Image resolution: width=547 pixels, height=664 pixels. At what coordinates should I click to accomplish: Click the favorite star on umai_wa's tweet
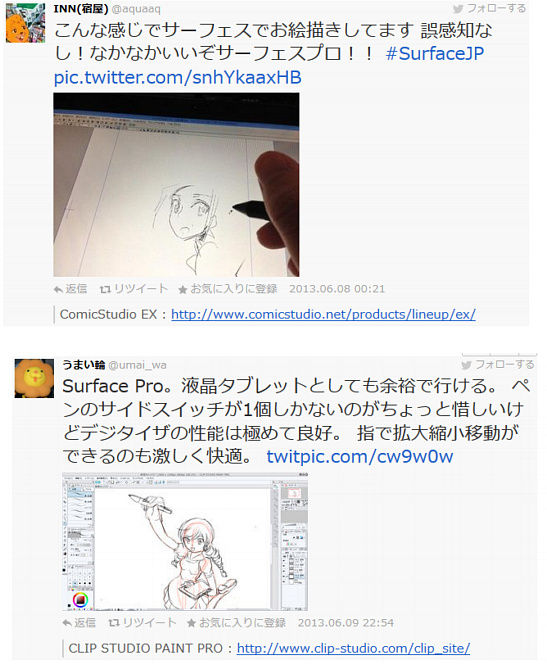[191, 623]
